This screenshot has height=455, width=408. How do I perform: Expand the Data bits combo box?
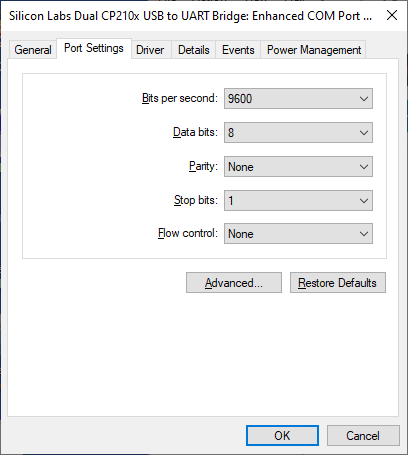298,133
